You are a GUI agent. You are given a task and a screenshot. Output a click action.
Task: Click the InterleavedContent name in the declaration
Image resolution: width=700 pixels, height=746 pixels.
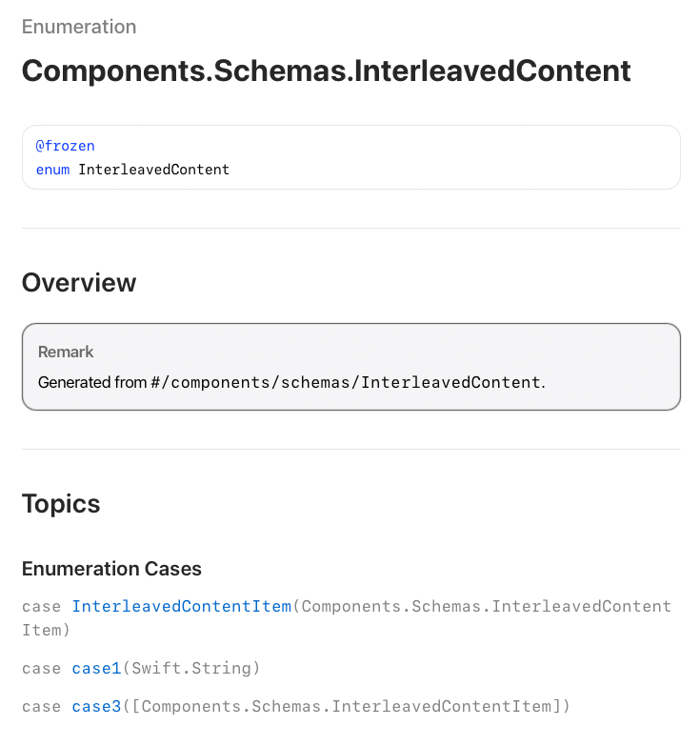153,170
